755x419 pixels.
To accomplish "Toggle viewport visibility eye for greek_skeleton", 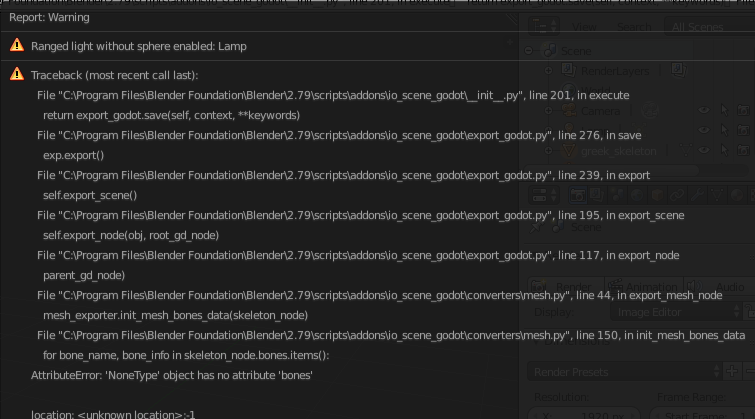I will (704, 150).
